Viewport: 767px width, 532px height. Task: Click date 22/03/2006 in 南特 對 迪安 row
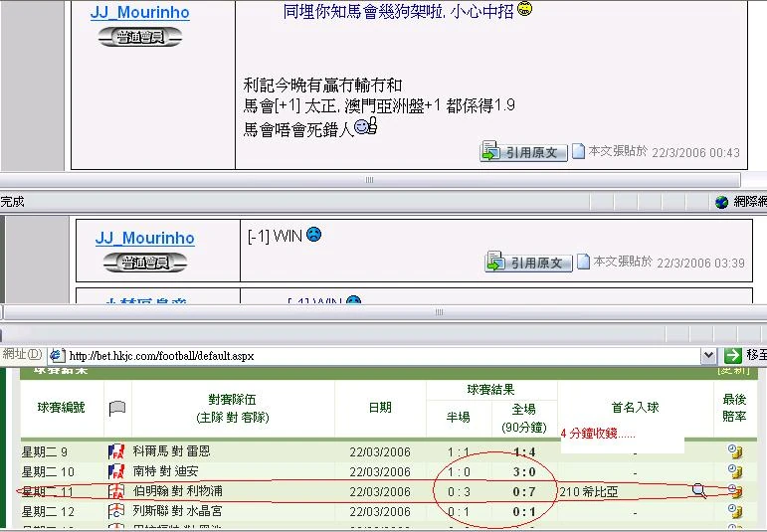coord(380,472)
